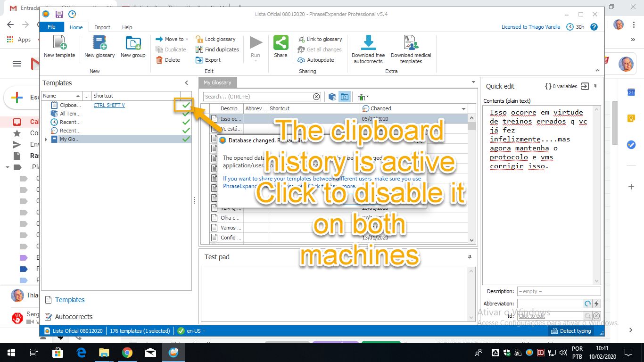Sort templates by the Name column header
Screen dimensions: 644x362
click(62, 96)
